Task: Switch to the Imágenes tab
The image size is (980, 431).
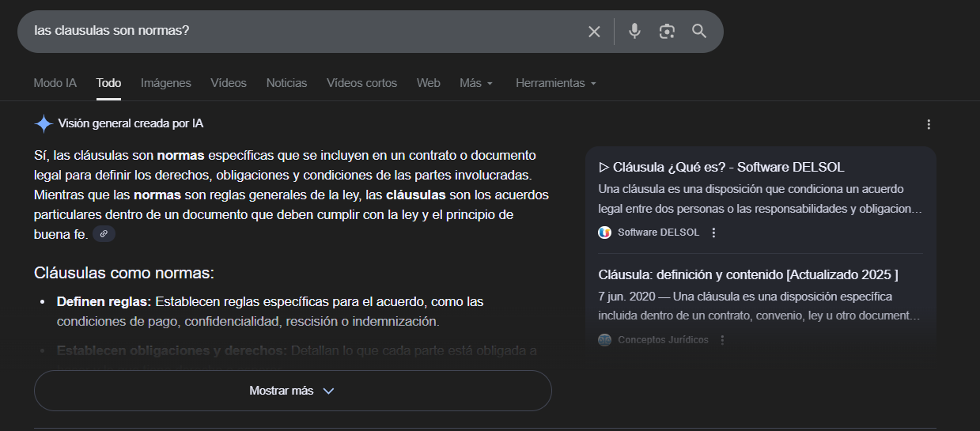Action: [x=166, y=83]
